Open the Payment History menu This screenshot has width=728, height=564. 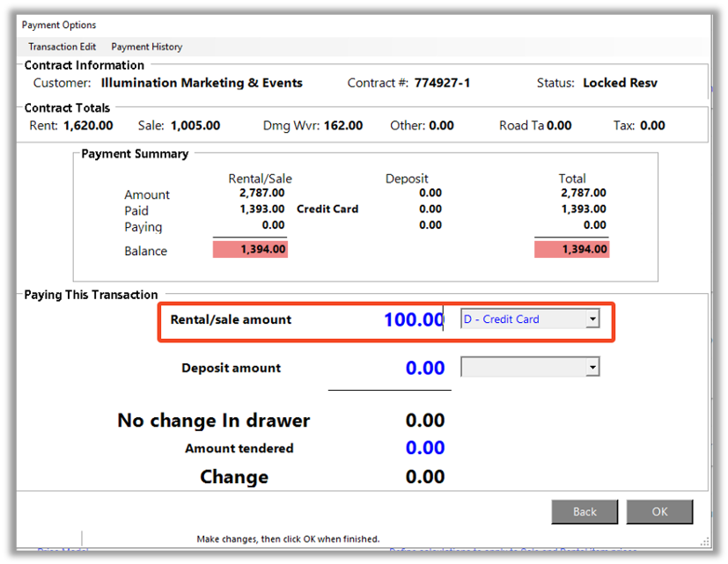click(x=145, y=47)
